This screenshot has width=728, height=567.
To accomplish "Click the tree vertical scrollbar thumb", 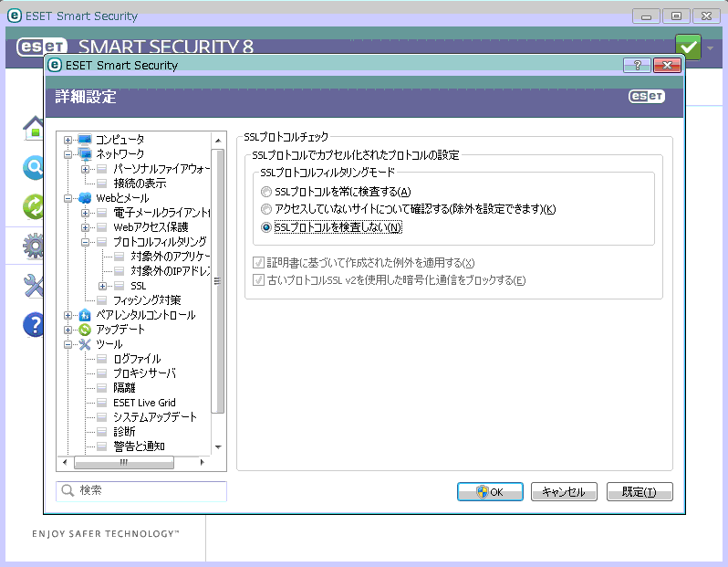I will pos(218,281).
